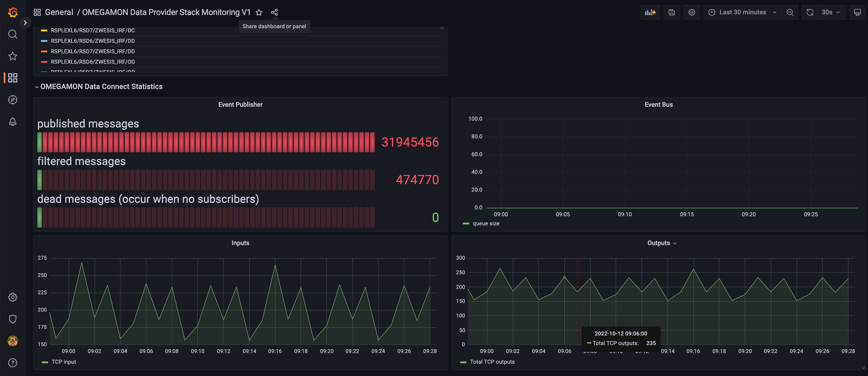The width and height of the screenshot is (868, 376).
Task: Expand the sidebar with arrow button
Action: 25,23
